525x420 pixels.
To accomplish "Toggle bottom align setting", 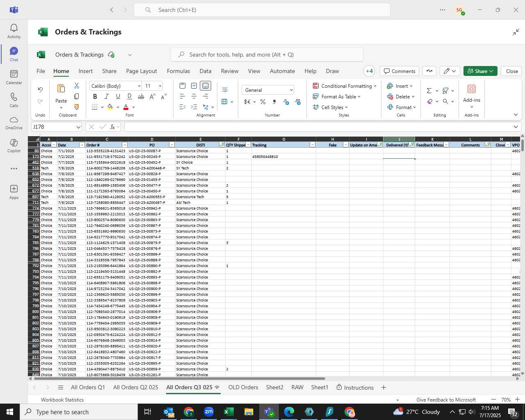I will [205, 86].
